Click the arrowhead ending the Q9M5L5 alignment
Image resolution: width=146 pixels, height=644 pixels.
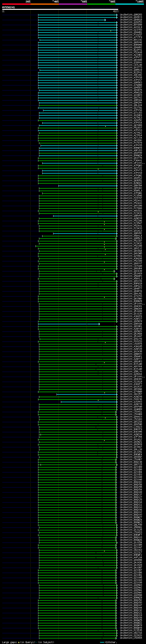pos(116,239)
